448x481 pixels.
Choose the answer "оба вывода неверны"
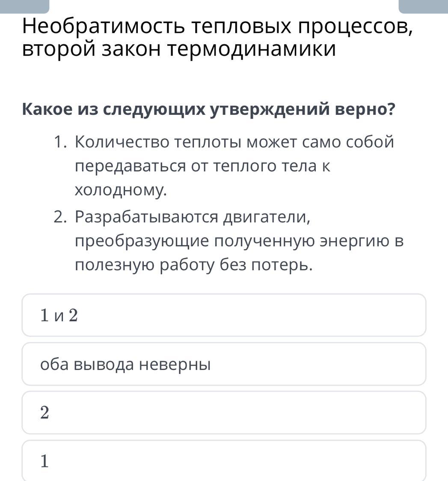pyautogui.click(x=224, y=364)
